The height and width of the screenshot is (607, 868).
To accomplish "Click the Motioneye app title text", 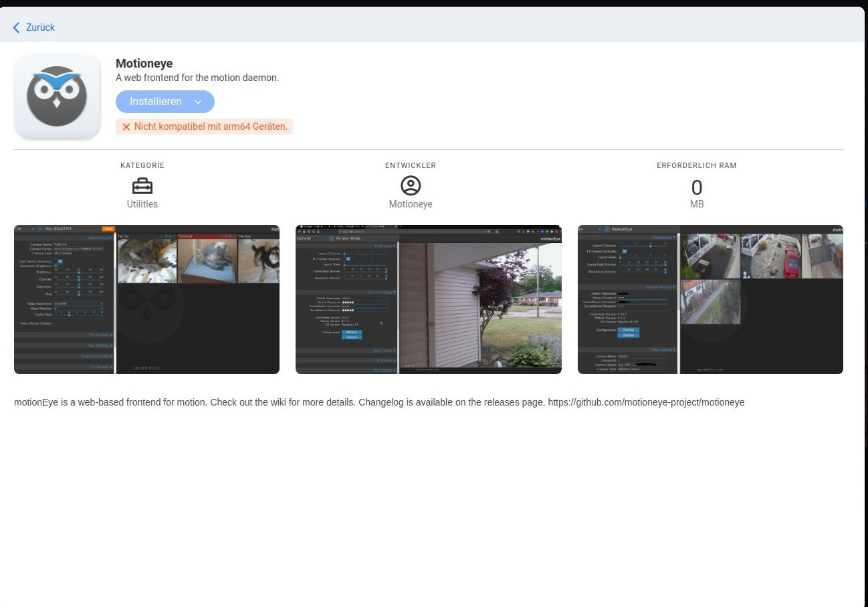I will (144, 64).
